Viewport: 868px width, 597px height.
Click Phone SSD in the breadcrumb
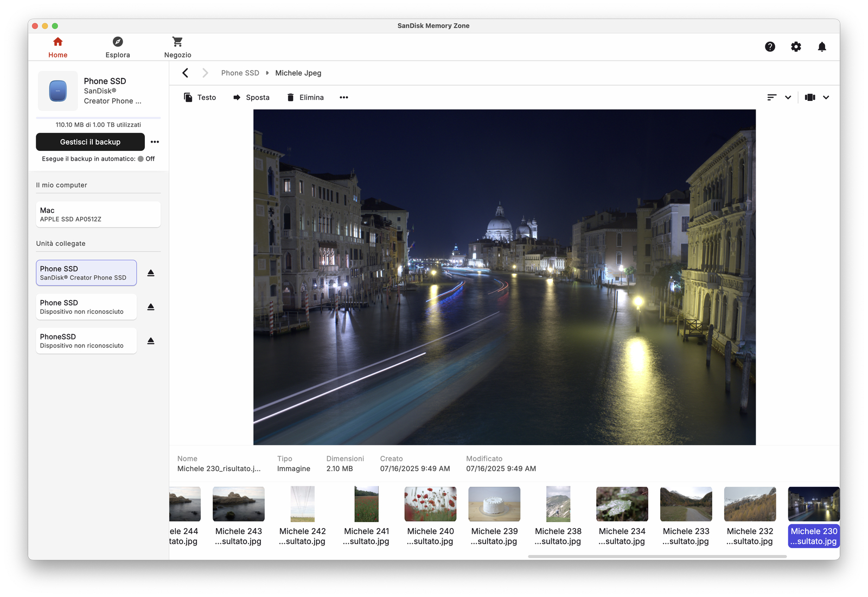point(240,73)
